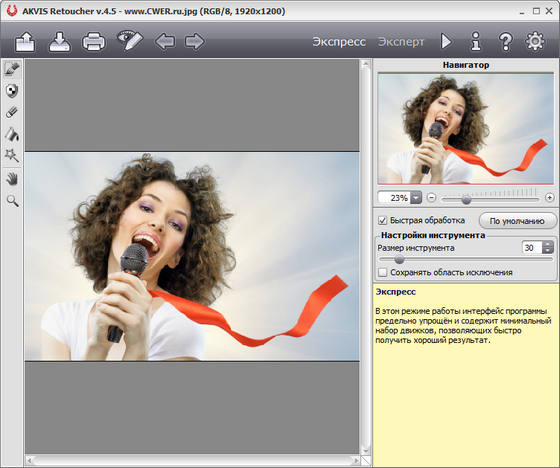
Task: Expand the 23% zoom dropdown
Action: 416,198
